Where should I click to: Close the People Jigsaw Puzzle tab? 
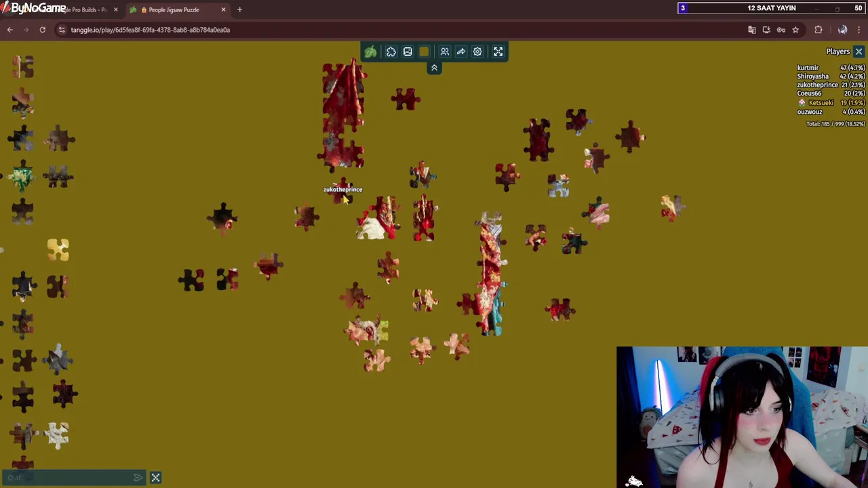tap(223, 9)
